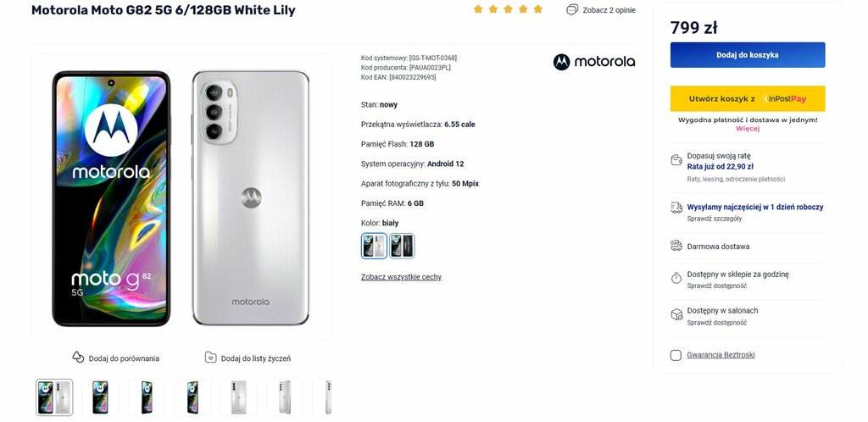Click the wallet installment icon
The width and height of the screenshot is (868, 422).
tap(676, 160)
